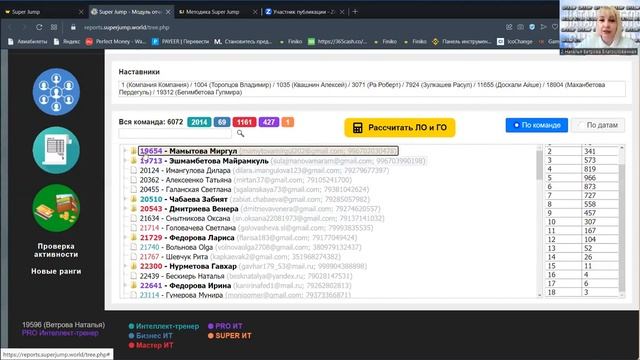
Task: Select the По команде option
Action: click(x=536, y=125)
